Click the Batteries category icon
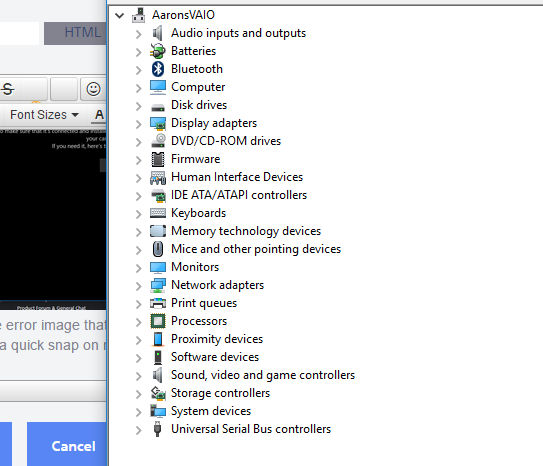Viewport: 543px width, 466px height. 158,51
